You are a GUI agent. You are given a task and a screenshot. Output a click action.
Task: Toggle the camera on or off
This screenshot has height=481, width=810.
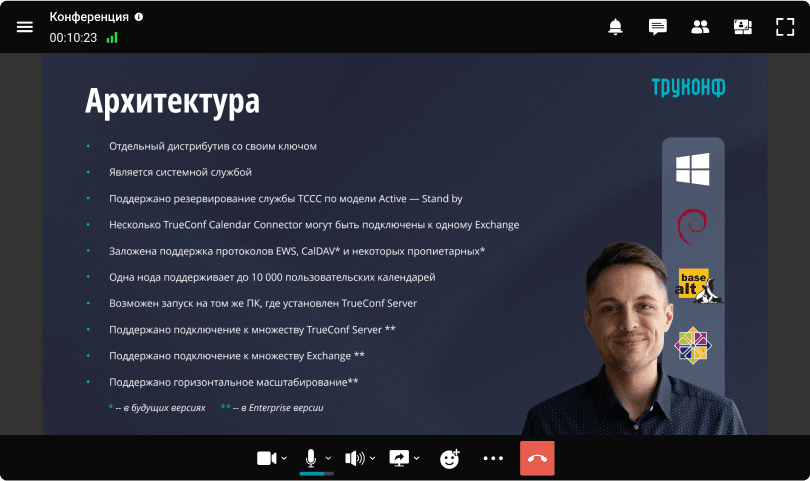[266, 458]
